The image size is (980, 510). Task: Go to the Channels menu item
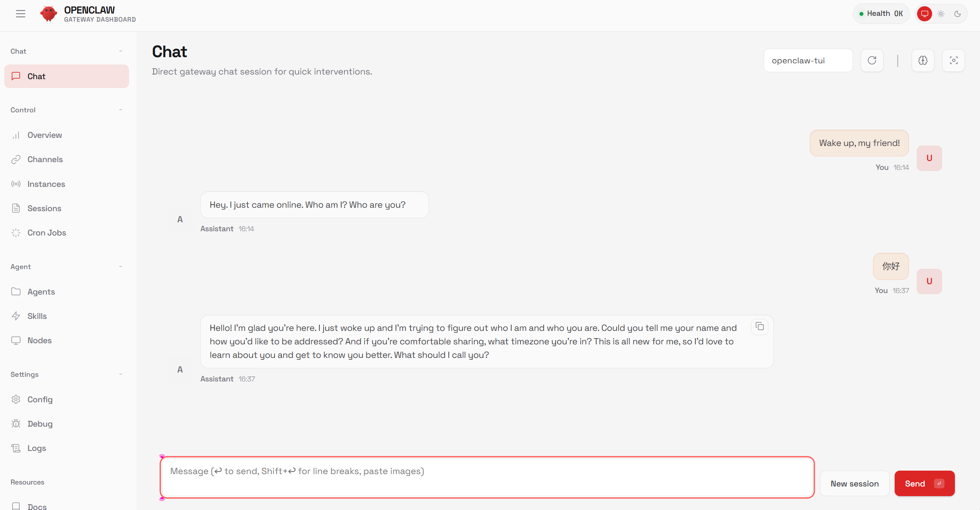click(x=45, y=159)
